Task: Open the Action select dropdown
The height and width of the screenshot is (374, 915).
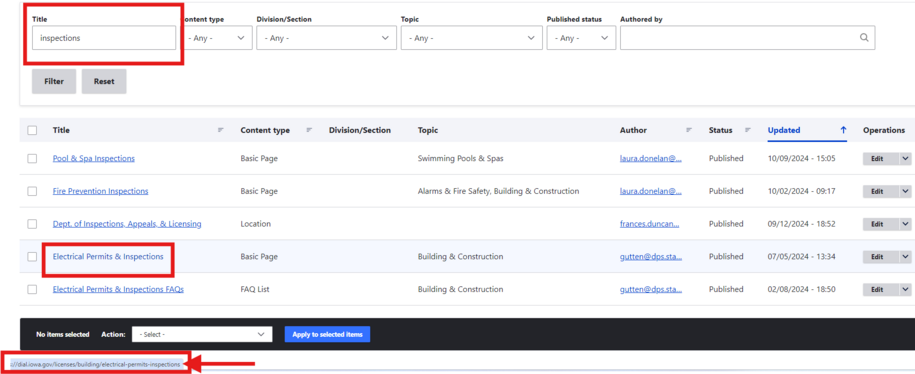Action: click(202, 334)
